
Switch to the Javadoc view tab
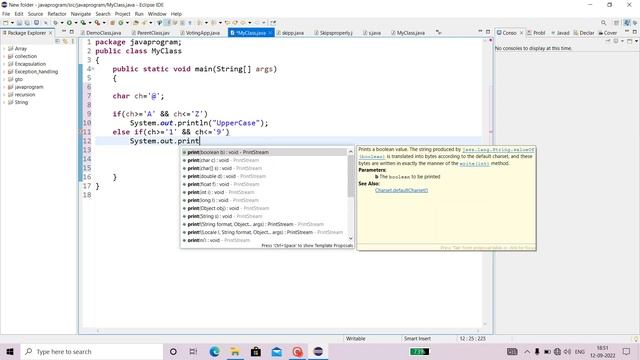[560, 33]
